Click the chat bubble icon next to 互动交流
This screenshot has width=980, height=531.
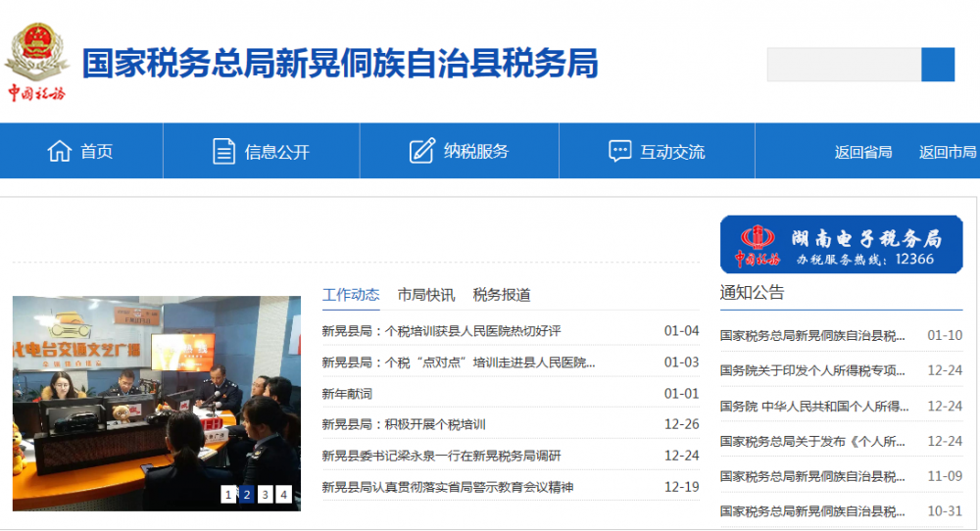[x=619, y=151]
